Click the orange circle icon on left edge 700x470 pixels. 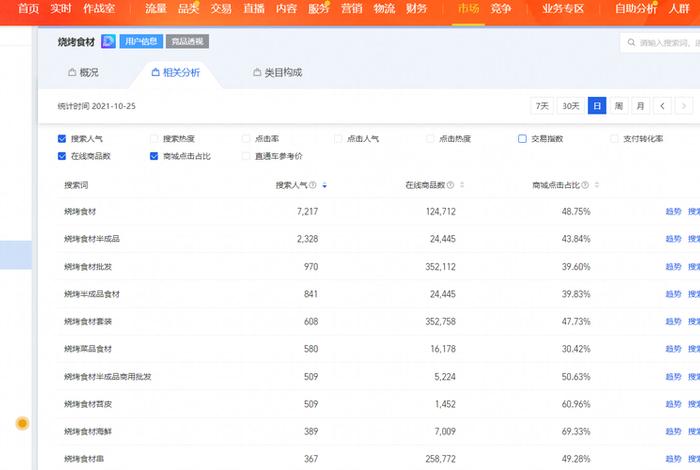pos(22,424)
